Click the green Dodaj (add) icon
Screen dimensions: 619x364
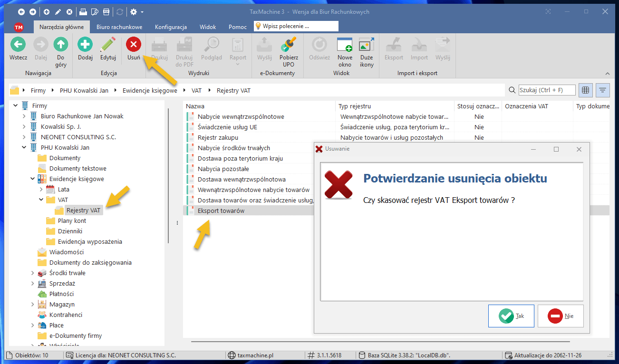85,45
